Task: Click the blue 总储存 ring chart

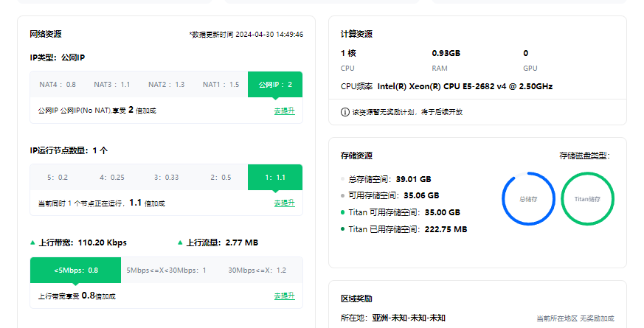Action: (528, 199)
